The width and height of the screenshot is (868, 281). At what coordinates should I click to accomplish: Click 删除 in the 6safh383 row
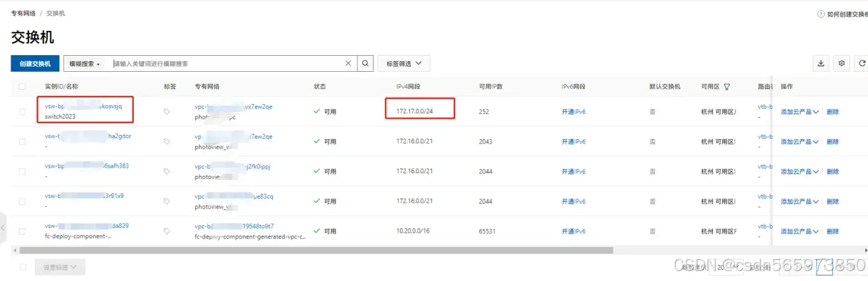coord(833,171)
